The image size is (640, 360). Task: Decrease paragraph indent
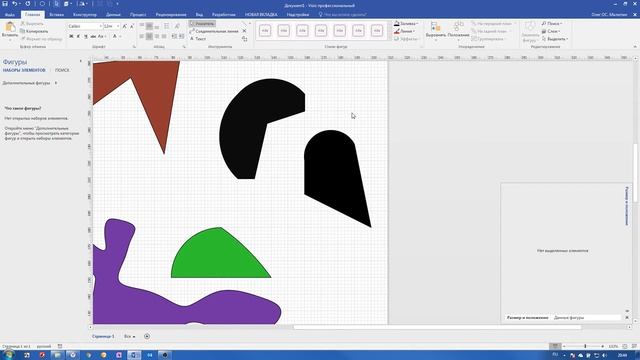pyautogui.click(x=174, y=36)
